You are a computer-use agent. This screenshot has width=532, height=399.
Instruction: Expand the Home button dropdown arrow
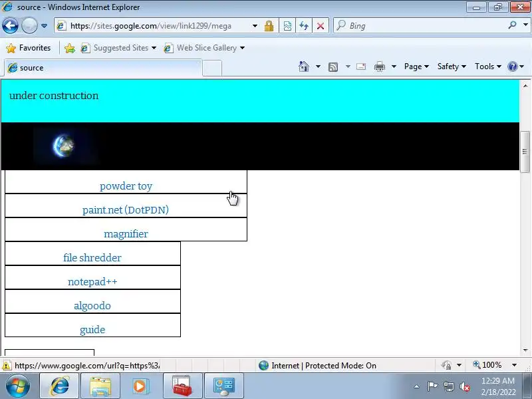318,66
